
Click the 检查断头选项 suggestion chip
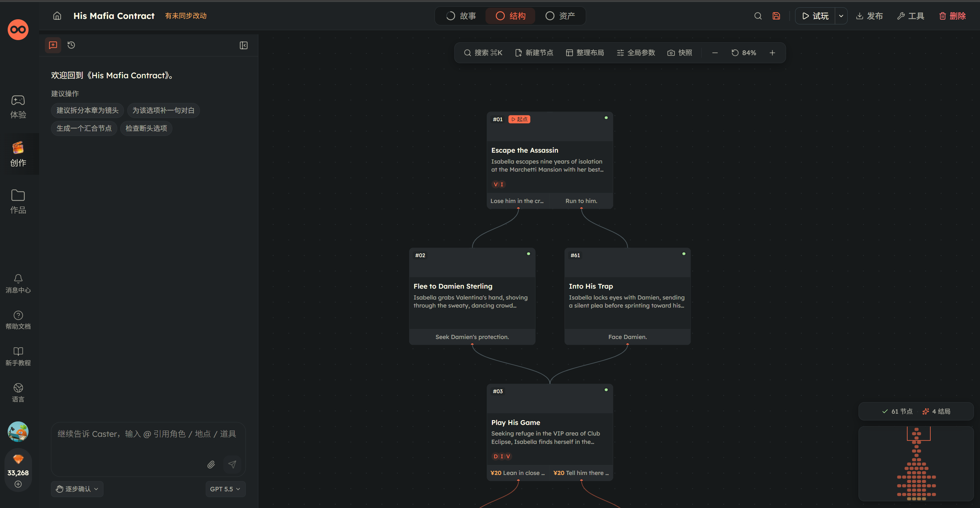(146, 128)
